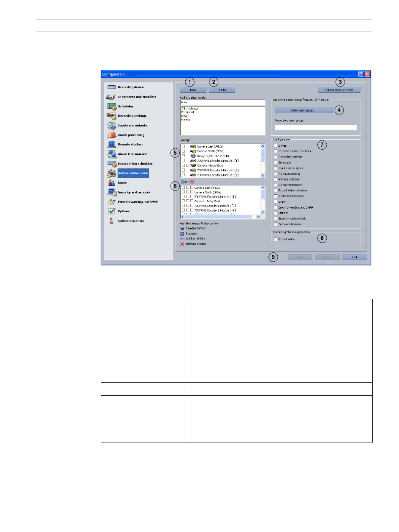Switch to Options page
399x532 pixels.
click(124, 211)
